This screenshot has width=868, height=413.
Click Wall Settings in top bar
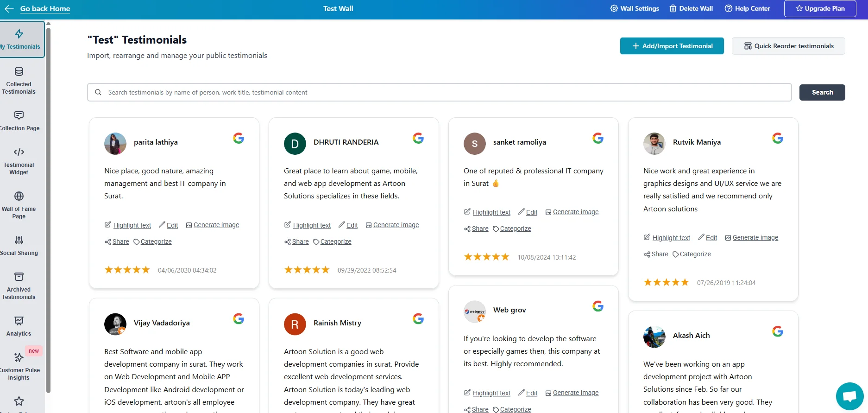coord(635,8)
